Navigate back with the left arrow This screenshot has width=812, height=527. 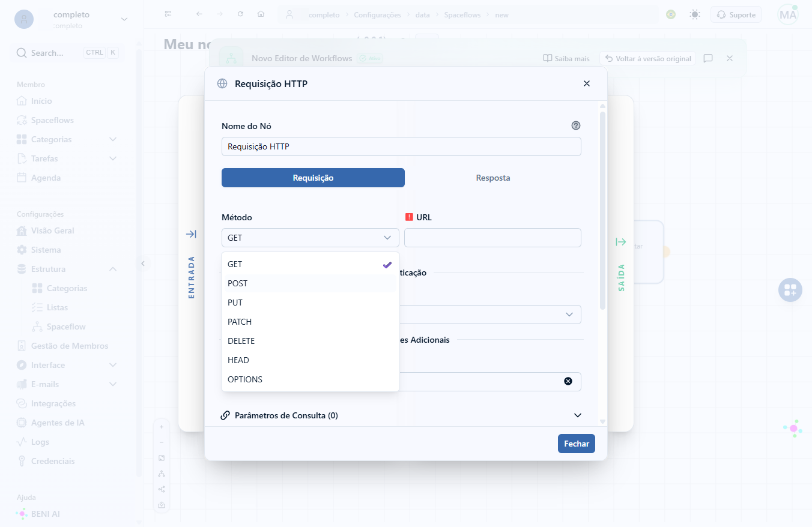click(x=199, y=14)
